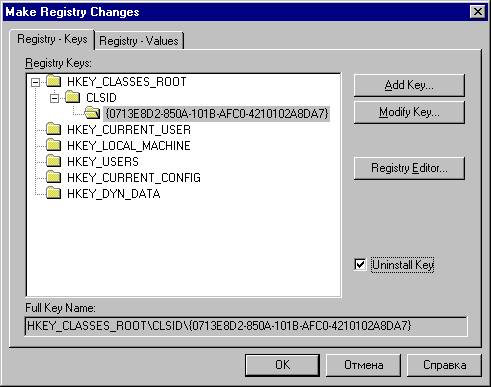Image resolution: width=491 pixels, height=387 pixels.
Task: Switch to the Registry - Values tab
Action: [x=139, y=41]
